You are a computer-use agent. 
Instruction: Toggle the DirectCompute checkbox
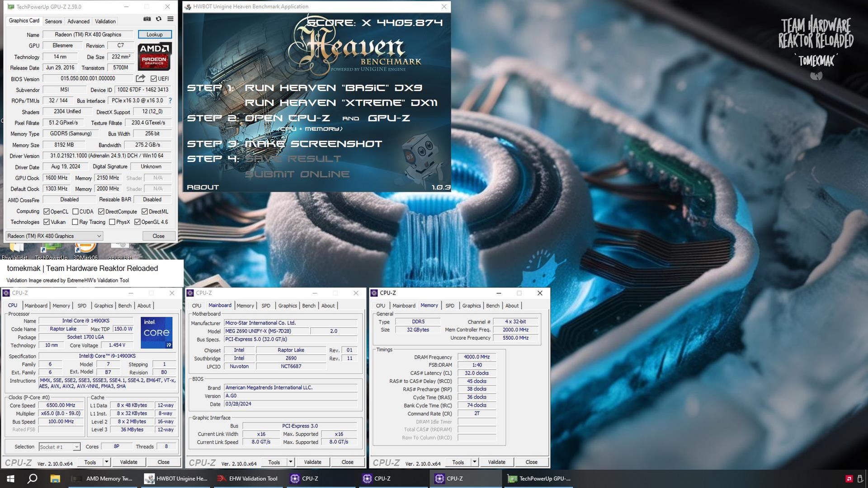point(101,211)
